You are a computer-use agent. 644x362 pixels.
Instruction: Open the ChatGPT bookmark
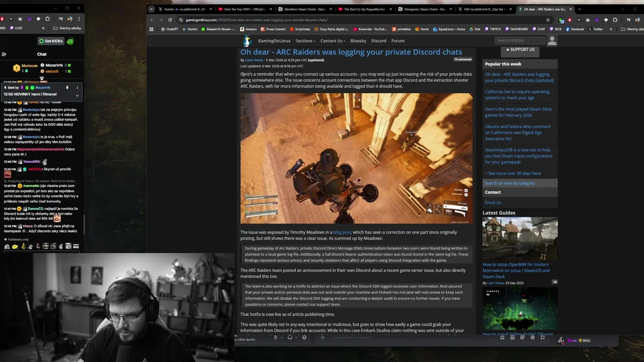(x=169, y=29)
